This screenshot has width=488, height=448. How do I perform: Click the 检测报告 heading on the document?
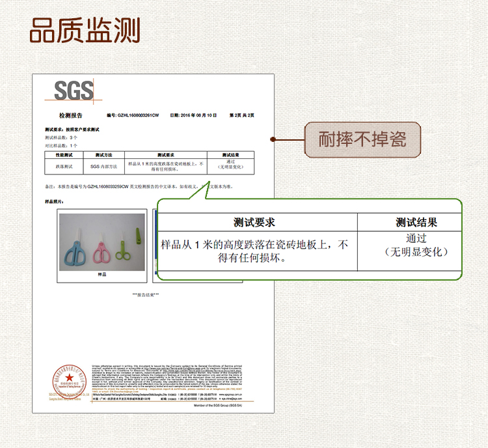pyautogui.click(x=71, y=115)
